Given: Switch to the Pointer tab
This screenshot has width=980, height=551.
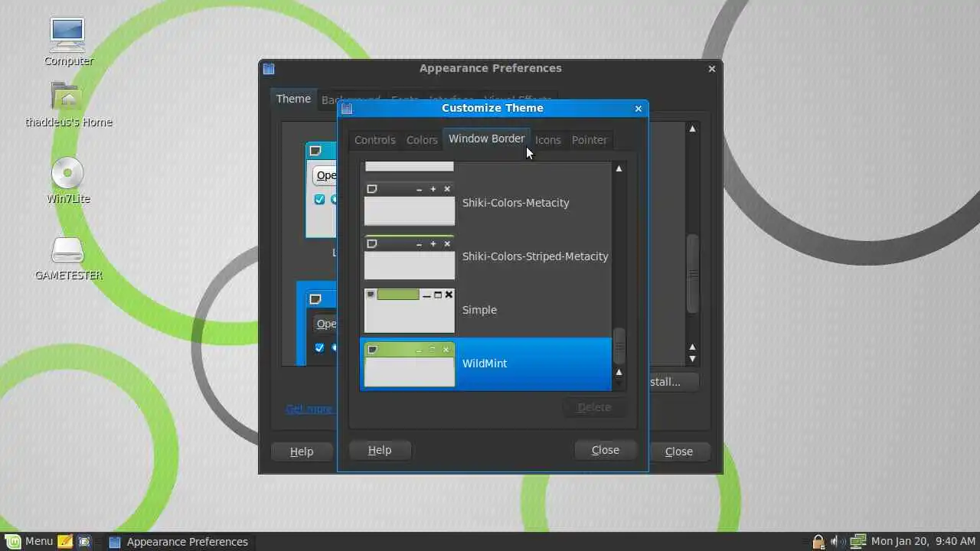Looking at the screenshot, I should click(589, 140).
